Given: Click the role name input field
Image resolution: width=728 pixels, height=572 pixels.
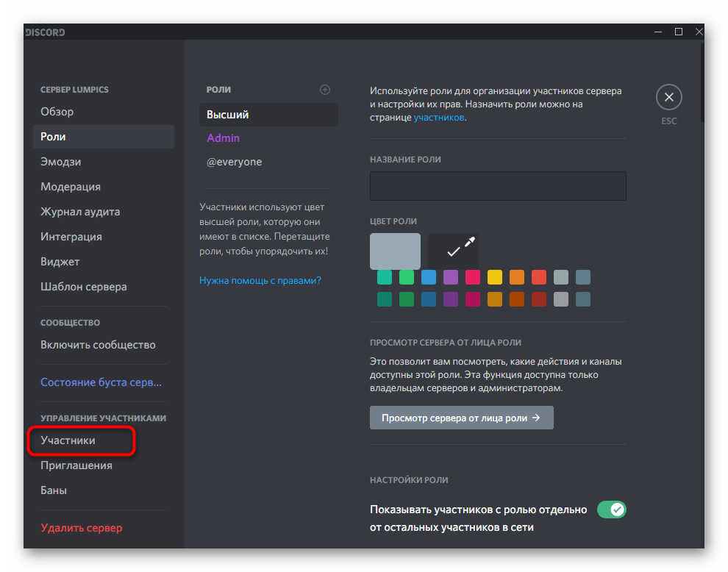Looking at the screenshot, I should coord(498,186).
